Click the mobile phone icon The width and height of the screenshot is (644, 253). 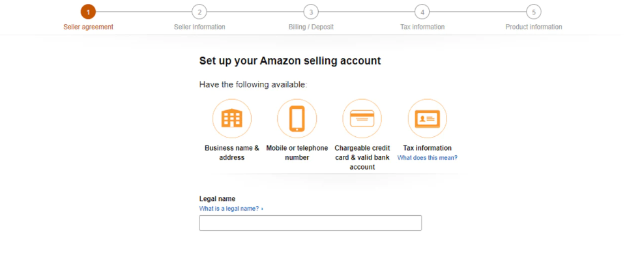click(297, 119)
